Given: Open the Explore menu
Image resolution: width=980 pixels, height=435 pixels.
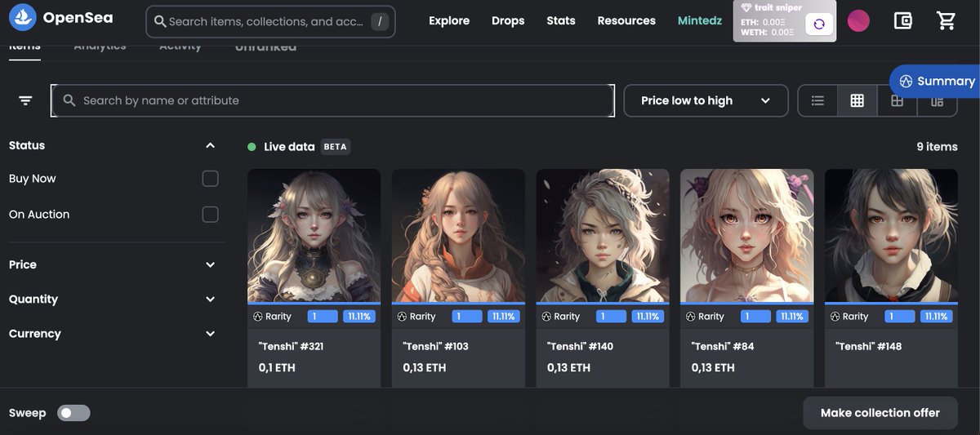Looking at the screenshot, I should [x=449, y=20].
